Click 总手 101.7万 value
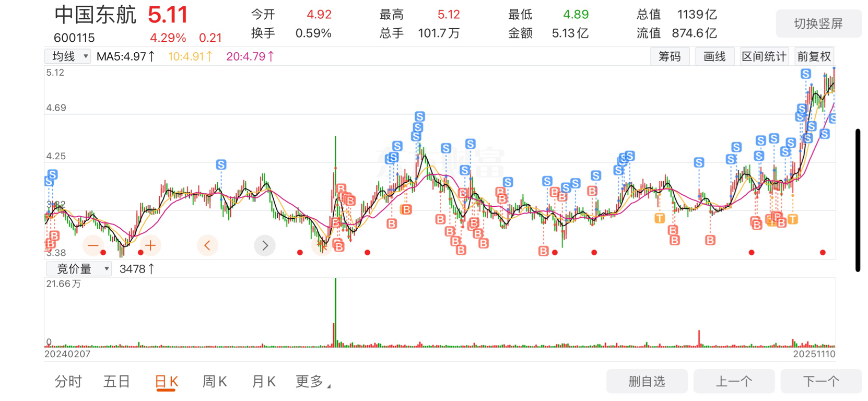868x401 pixels. 439,33
